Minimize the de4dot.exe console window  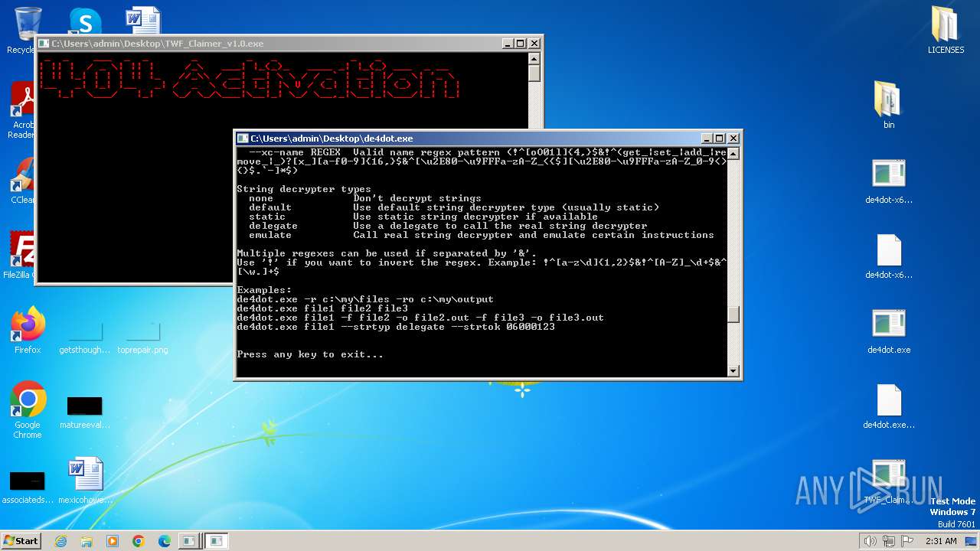point(707,139)
